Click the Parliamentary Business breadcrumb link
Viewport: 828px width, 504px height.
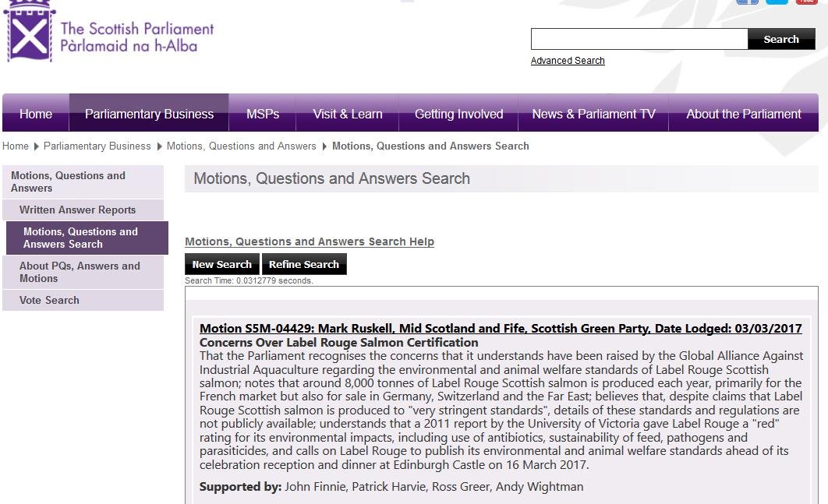(97, 146)
